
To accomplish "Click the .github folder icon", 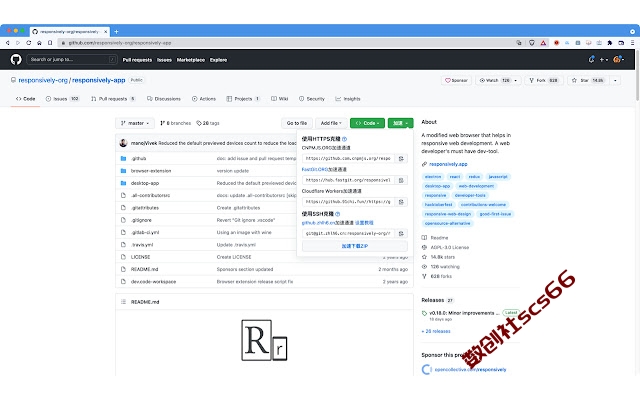I will point(123,158).
